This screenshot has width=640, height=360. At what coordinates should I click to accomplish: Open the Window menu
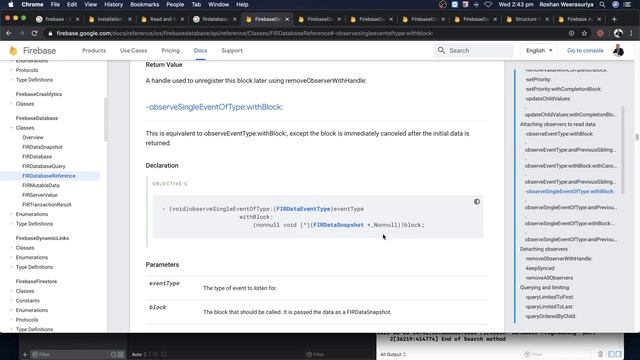(x=218, y=4)
